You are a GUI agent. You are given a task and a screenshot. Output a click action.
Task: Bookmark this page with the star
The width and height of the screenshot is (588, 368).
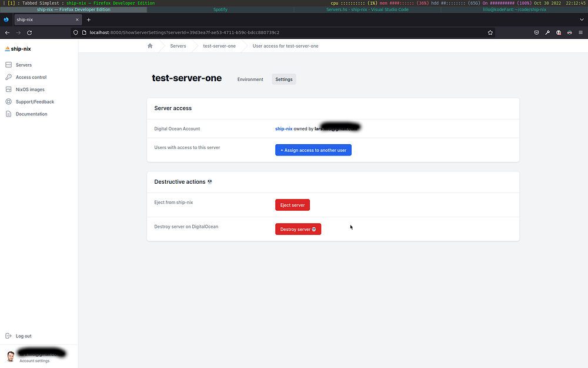pos(490,32)
